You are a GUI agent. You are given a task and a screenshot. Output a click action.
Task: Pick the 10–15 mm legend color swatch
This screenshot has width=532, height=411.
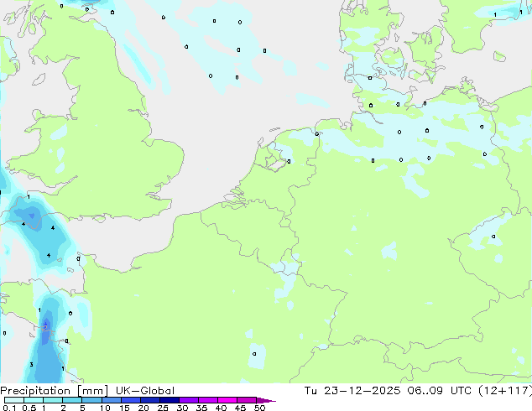[112, 400]
